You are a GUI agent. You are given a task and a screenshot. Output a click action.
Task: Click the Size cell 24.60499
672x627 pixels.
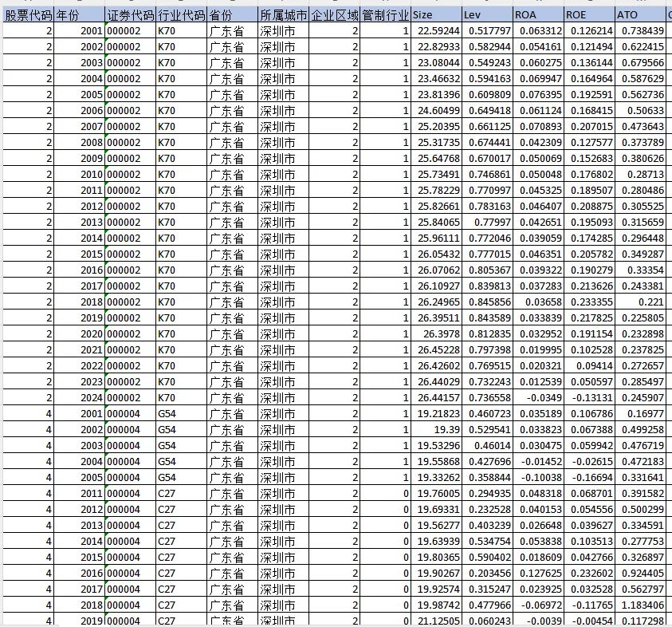point(436,111)
